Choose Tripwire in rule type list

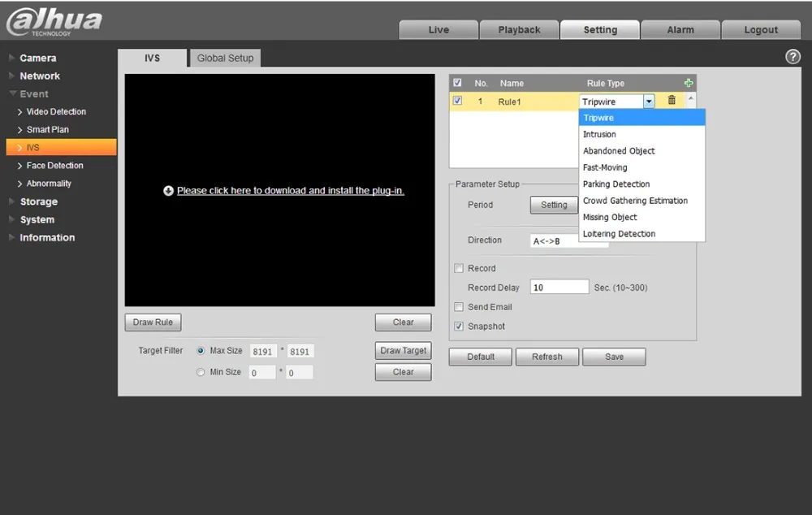point(641,118)
